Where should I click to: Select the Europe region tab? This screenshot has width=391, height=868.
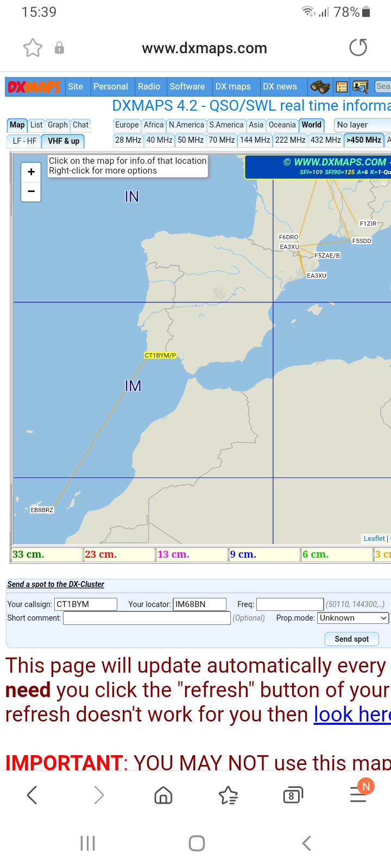coord(127,125)
